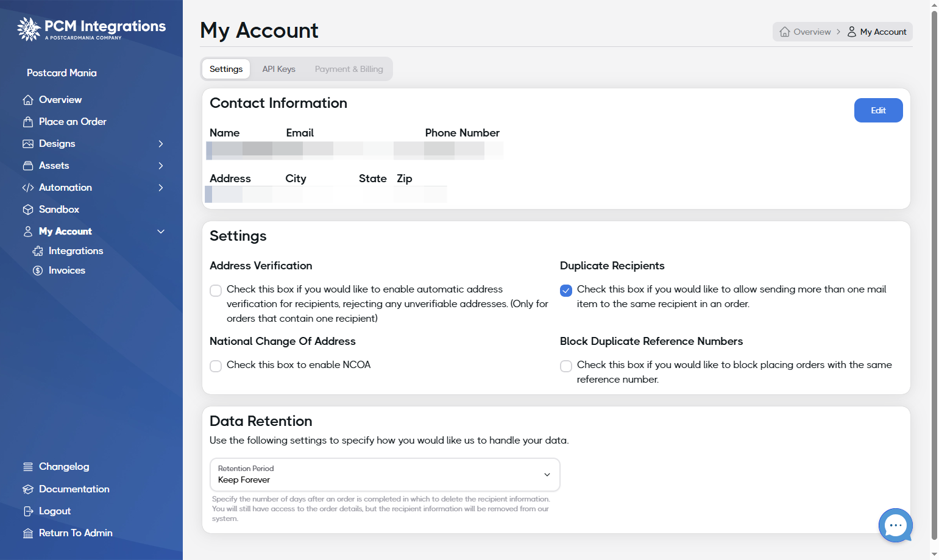Click the breadcrumb home icon
939x560 pixels.
pos(785,32)
